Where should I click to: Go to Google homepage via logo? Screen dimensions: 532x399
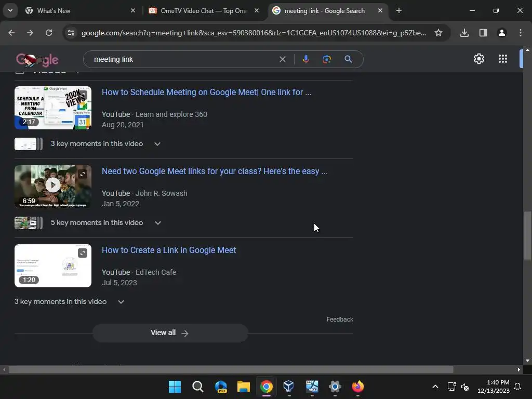pyautogui.click(x=37, y=60)
